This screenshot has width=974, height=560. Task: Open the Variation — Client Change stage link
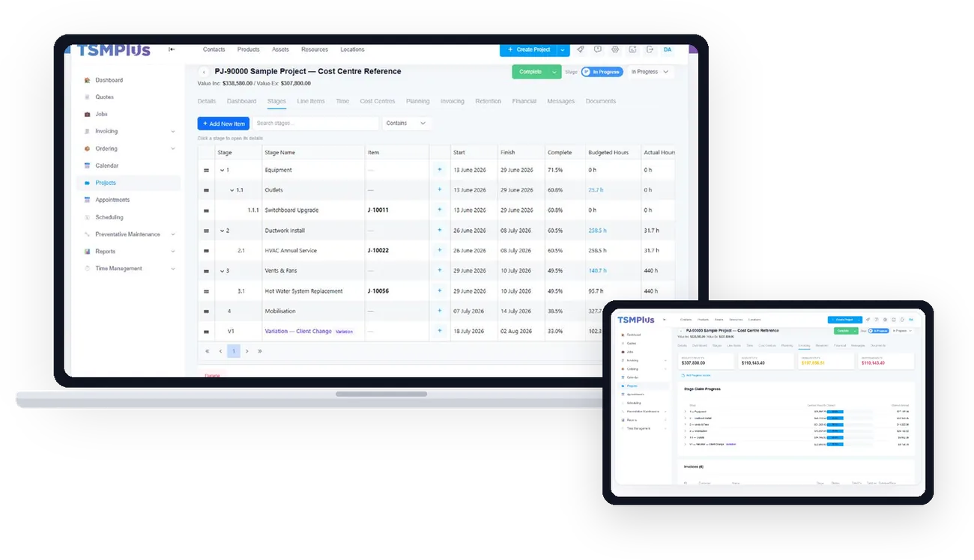pyautogui.click(x=298, y=331)
